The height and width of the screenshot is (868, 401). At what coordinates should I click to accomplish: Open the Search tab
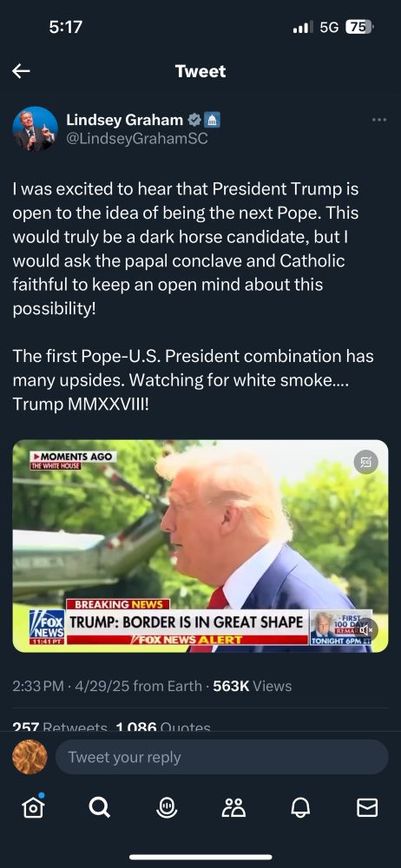[x=100, y=807]
